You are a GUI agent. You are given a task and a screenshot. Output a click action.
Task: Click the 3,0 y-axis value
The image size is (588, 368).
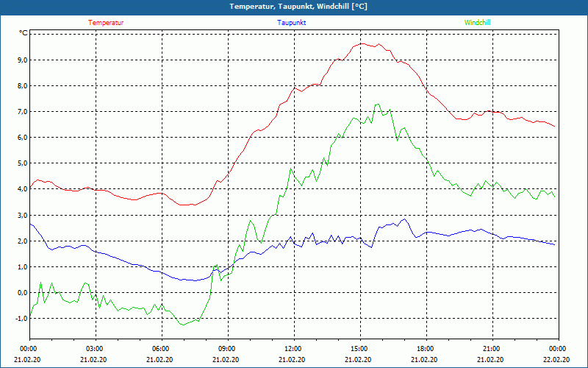(23, 215)
